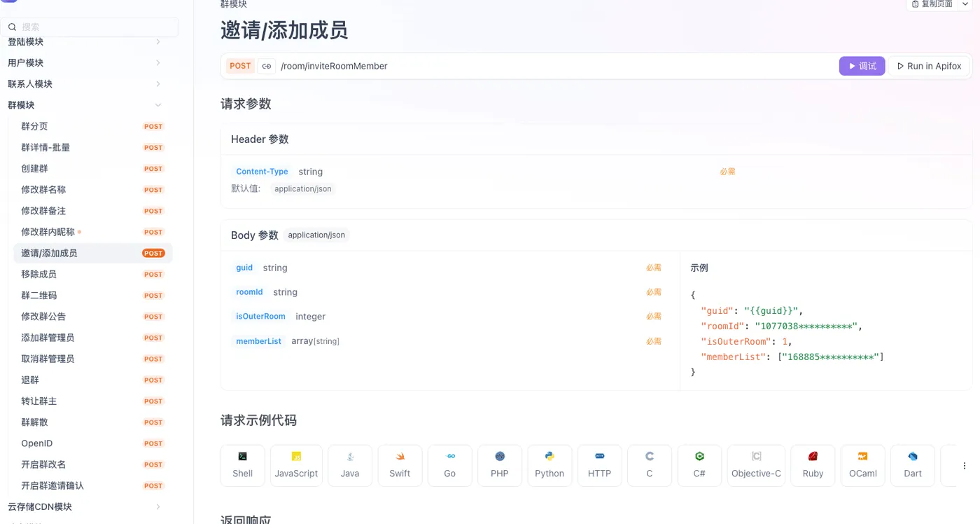Select the Python code example language

(x=549, y=465)
